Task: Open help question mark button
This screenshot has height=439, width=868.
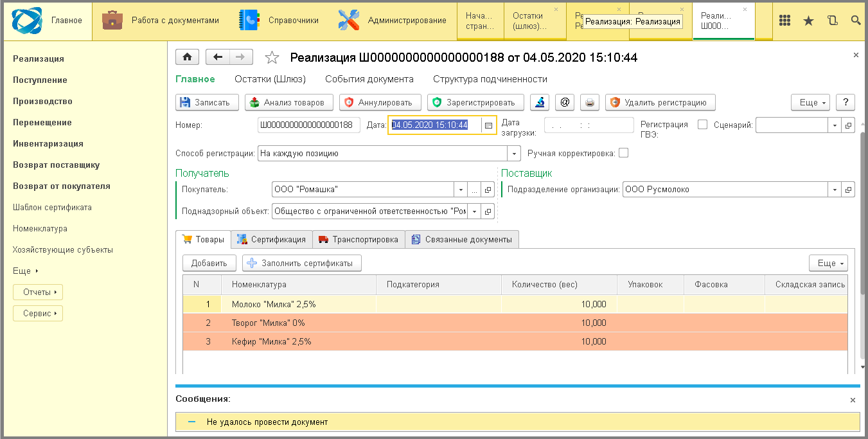Action: coord(846,102)
